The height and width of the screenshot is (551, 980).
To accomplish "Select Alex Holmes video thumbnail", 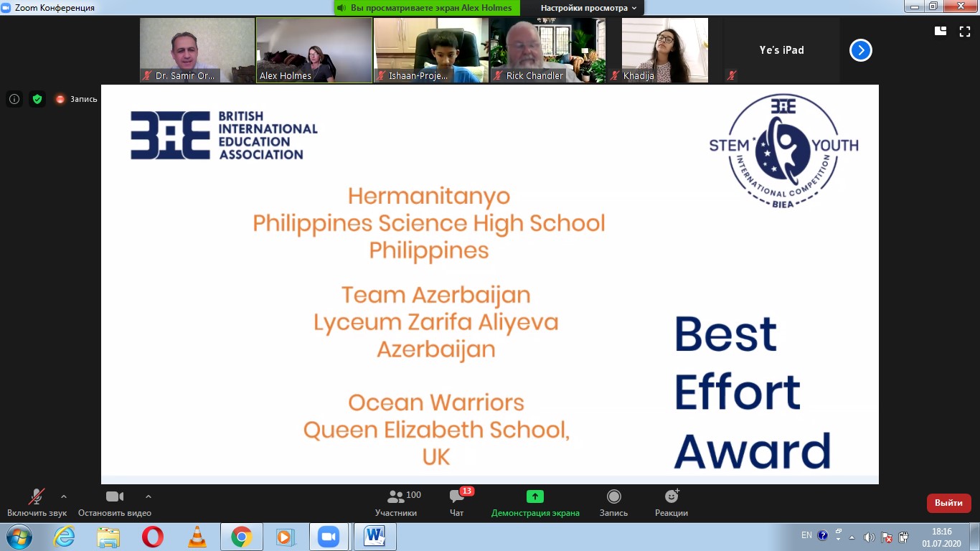I will pyautogui.click(x=314, y=50).
